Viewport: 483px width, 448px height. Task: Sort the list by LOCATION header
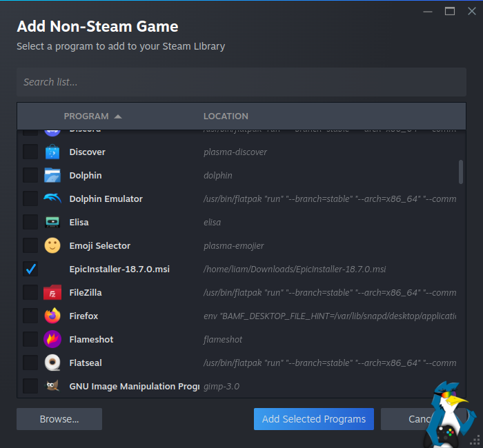(x=226, y=116)
